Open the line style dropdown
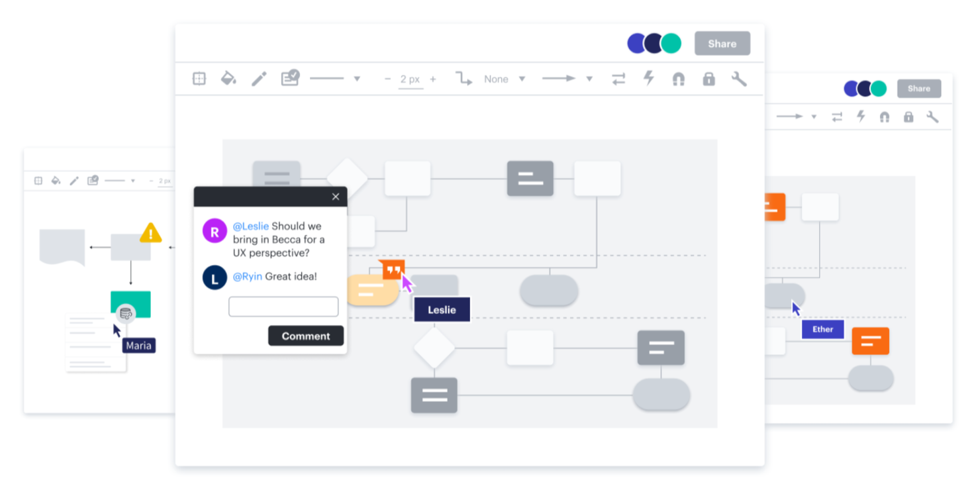The width and height of the screenshot is (980, 490). [357, 79]
